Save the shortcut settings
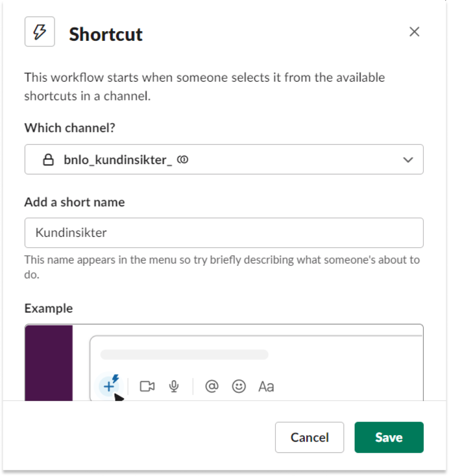The image size is (449, 476). 389,437
